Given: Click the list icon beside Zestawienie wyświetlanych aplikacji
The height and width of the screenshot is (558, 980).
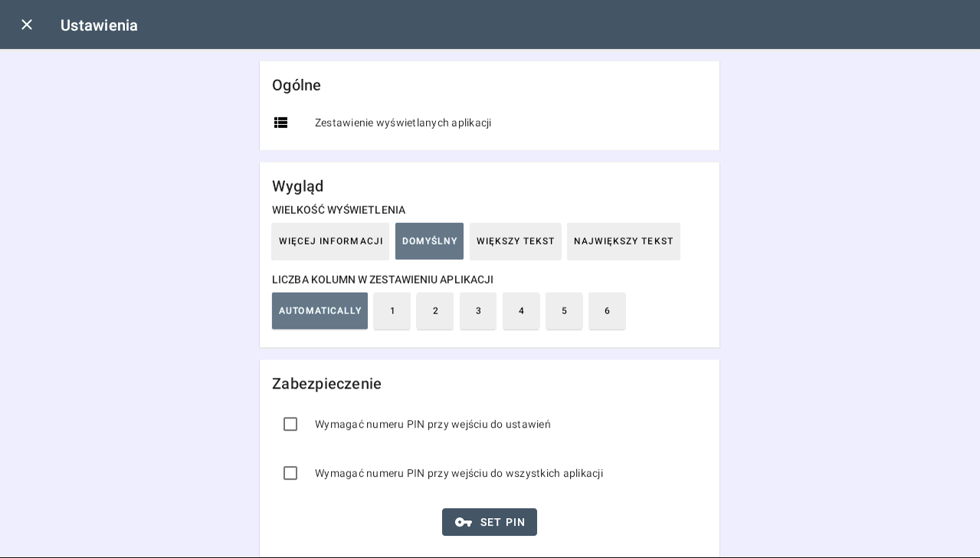Looking at the screenshot, I should click(x=281, y=123).
